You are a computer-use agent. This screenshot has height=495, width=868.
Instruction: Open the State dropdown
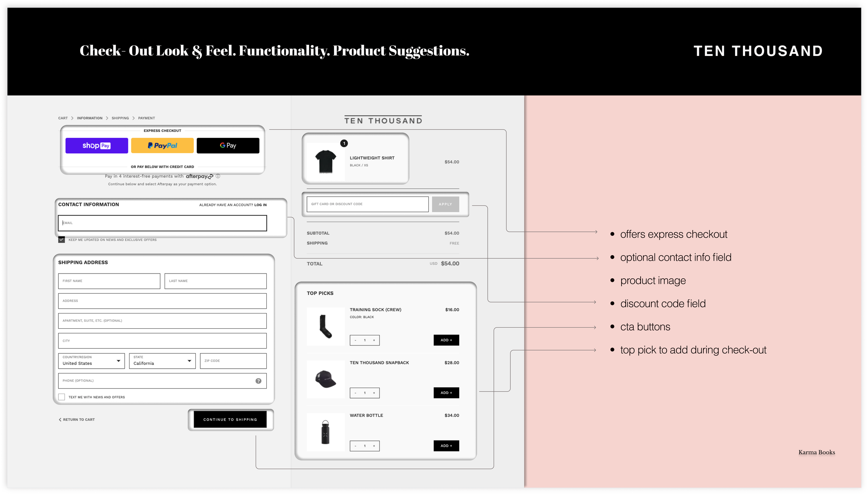(x=162, y=361)
